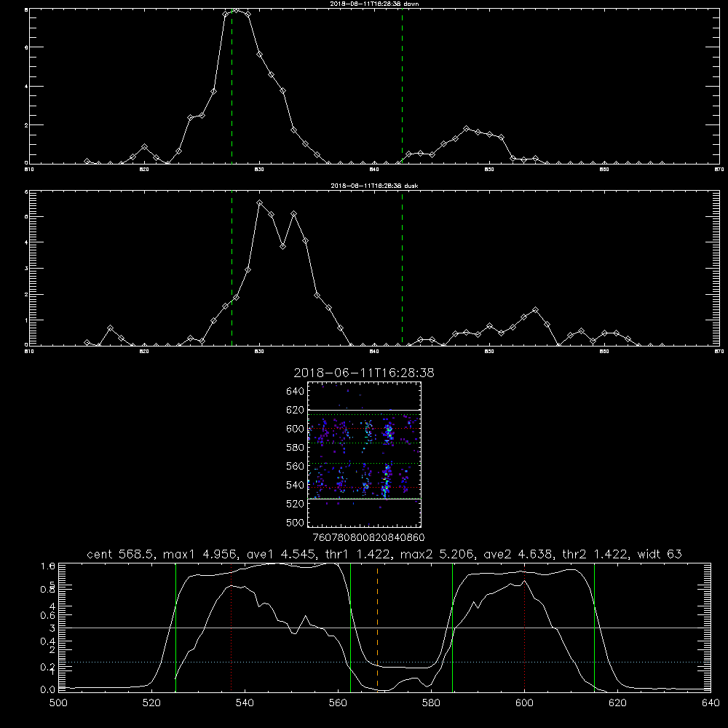Viewport: 728px width, 728px height.
Task: Click the dusk plot title text
Action: pyautogui.click(x=374, y=186)
